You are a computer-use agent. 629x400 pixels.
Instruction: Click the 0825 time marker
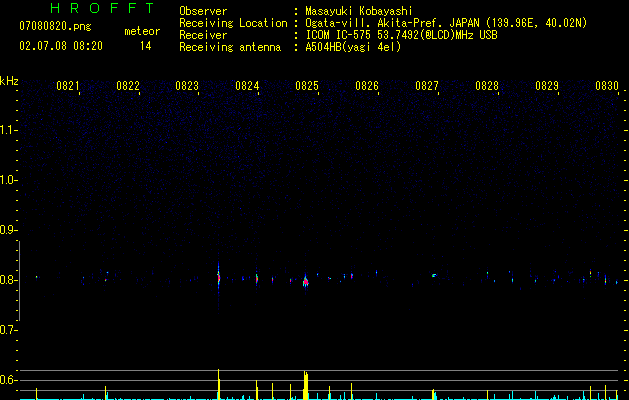pyautogui.click(x=307, y=86)
